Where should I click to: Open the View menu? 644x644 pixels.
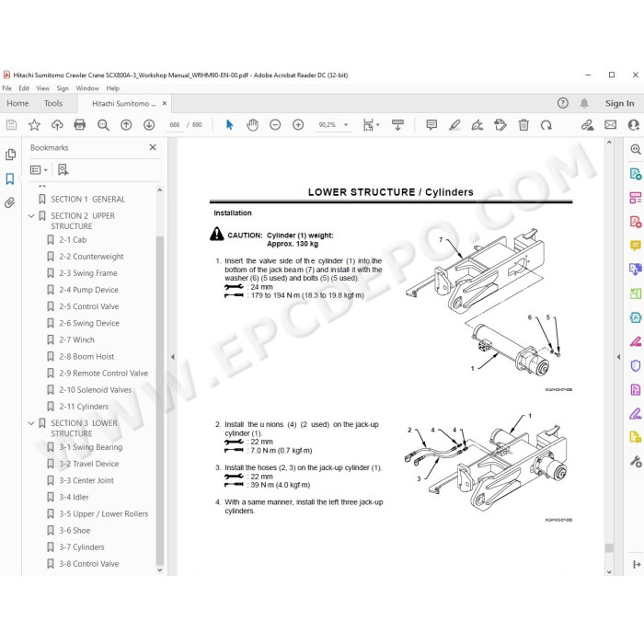(42, 88)
